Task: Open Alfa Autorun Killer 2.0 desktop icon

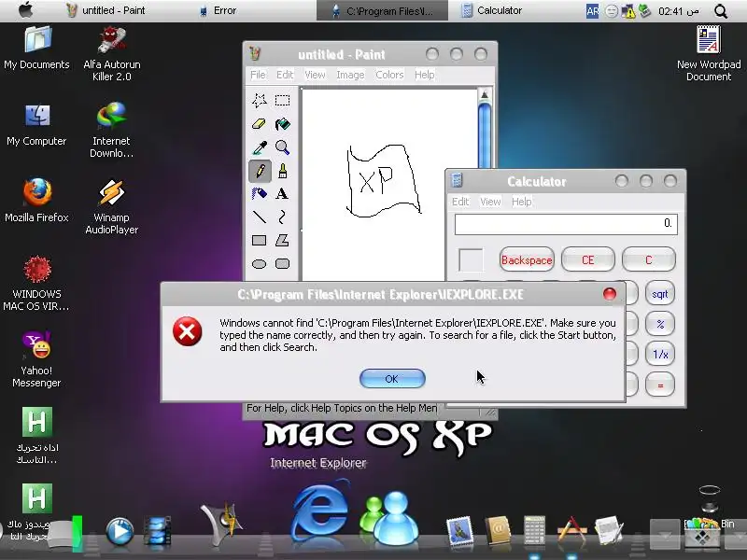Action: [111, 54]
